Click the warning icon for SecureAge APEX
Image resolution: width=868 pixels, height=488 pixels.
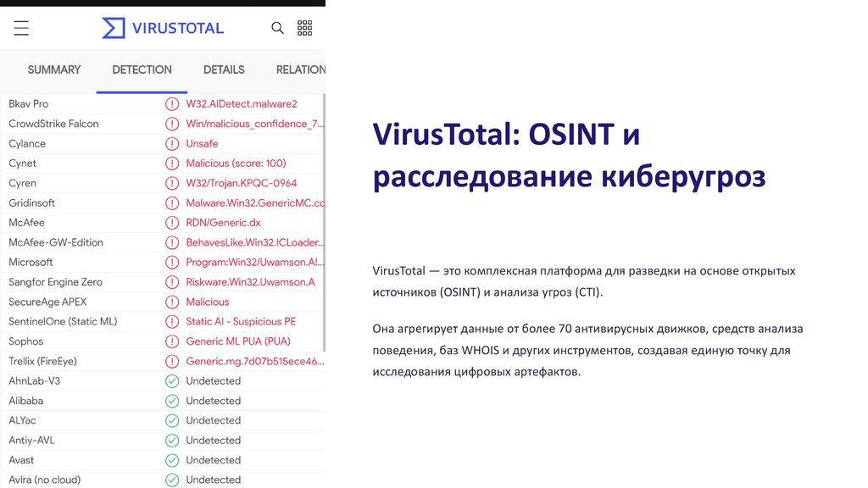[172, 302]
